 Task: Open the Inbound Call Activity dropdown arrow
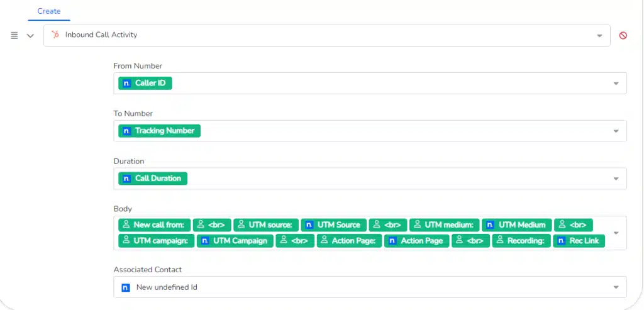599,36
